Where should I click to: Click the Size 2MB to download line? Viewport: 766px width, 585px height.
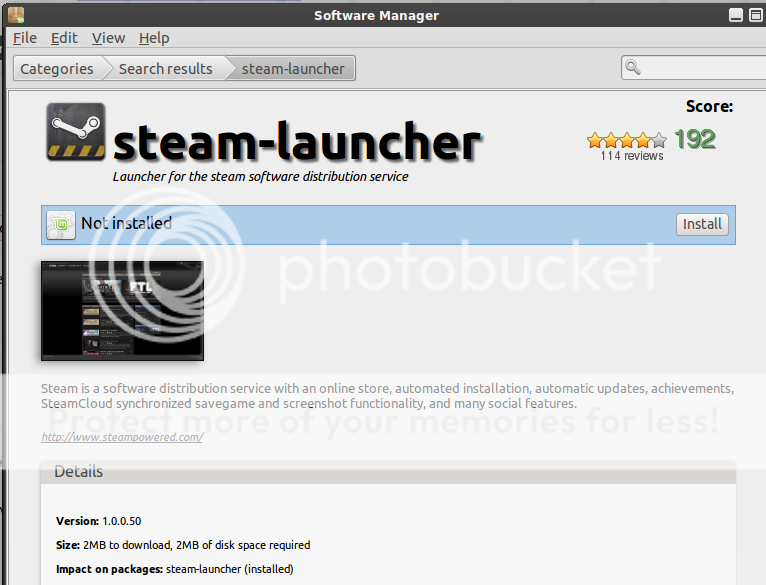pyautogui.click(x=183, y=545)
